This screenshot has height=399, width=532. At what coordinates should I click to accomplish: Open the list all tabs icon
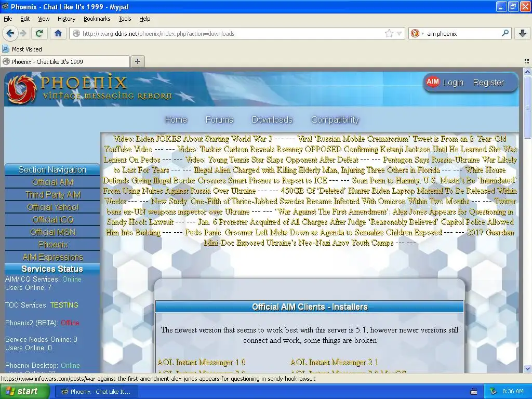coord(527,61)
